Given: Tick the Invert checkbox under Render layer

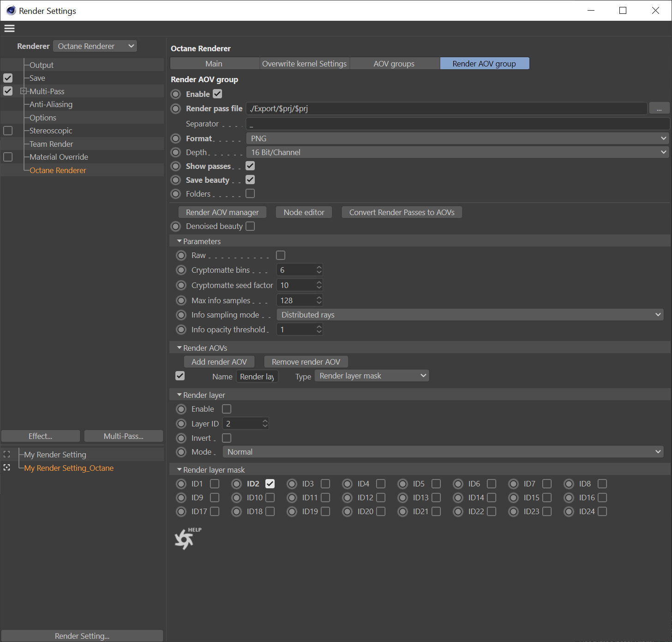Looking at the screenshot, I should [227, 438].
